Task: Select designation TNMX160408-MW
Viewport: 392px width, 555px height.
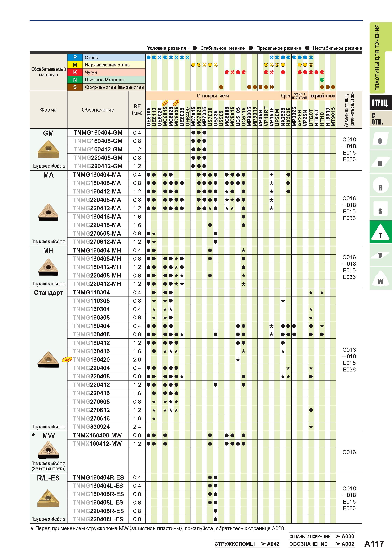Action: click(97, 435)
